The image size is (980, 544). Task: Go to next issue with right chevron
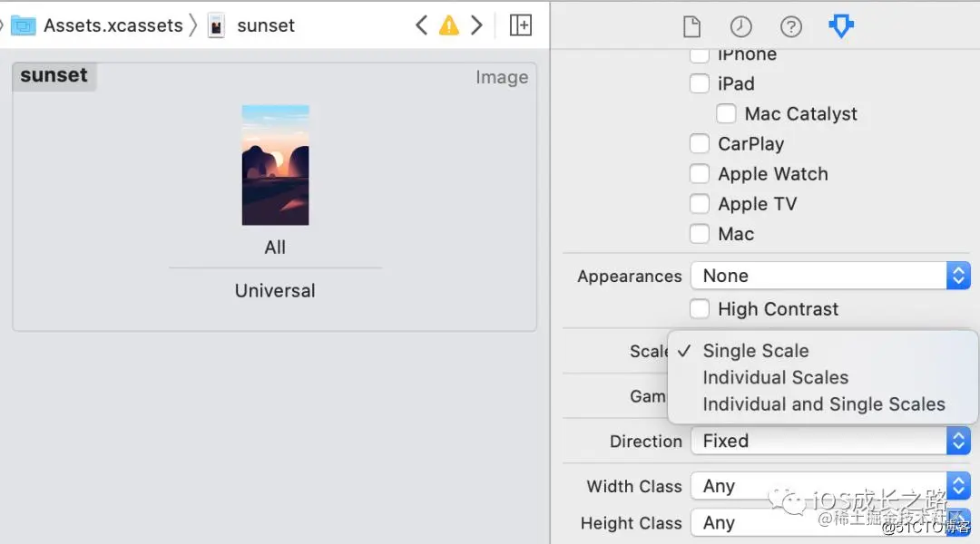coord(476,25)
